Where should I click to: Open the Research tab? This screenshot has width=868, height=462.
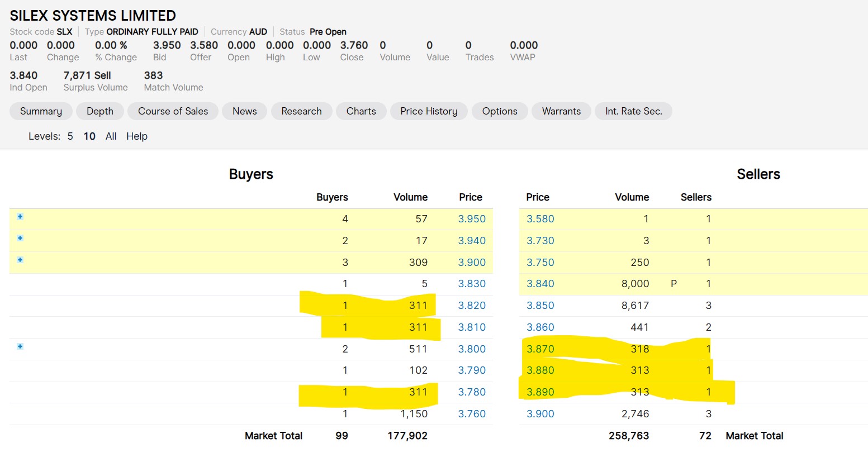pyautogui.click(x=302, y=111)
